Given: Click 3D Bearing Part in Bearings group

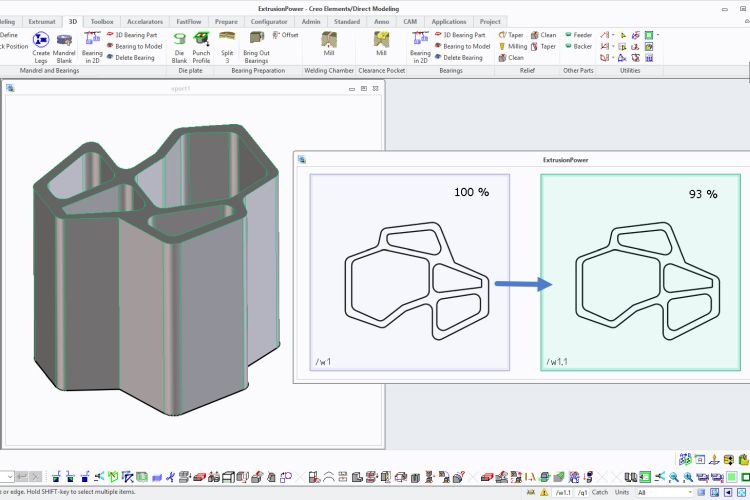Looking at the screenshot, I should coord(460,35).
